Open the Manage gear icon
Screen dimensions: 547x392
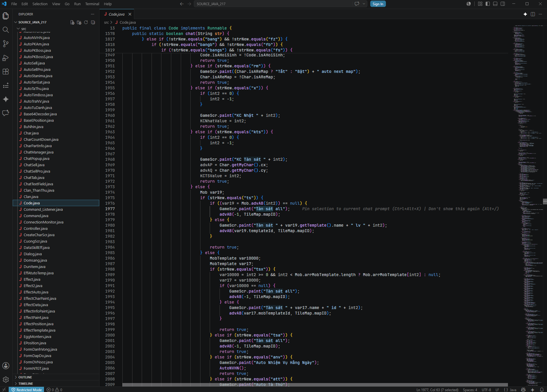[x=6, y=379]
